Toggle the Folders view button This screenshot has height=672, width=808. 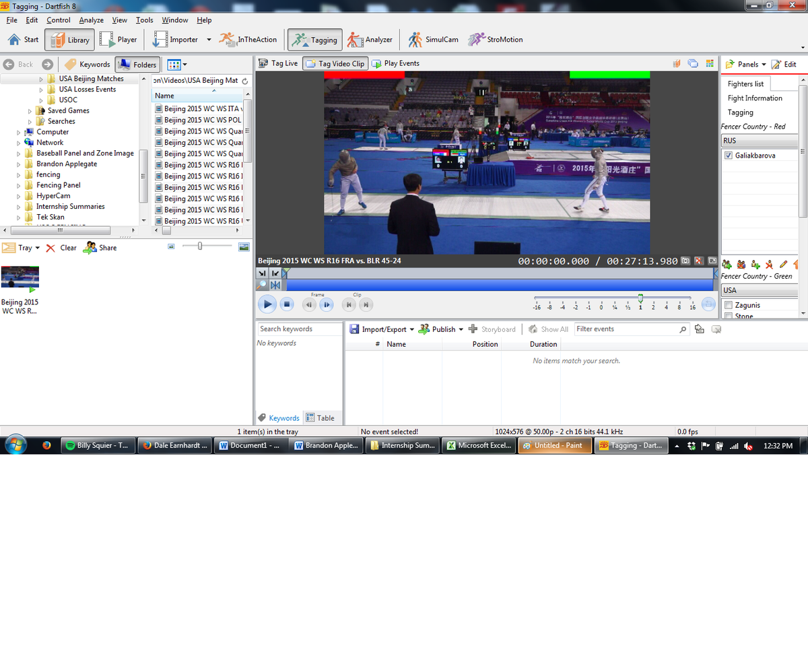pyautogui.click(x=138, y=65)
